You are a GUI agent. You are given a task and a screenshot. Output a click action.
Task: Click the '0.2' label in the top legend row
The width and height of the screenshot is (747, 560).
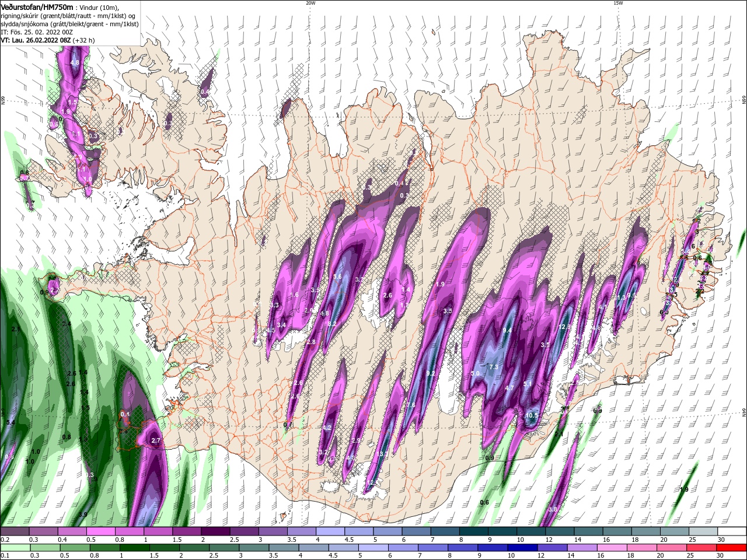(x=5, y=540)
